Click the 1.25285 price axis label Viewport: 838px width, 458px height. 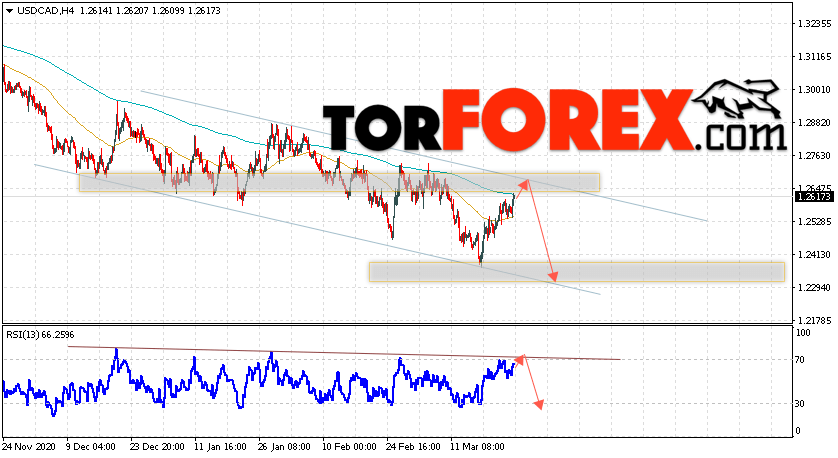tap(814, 222)
